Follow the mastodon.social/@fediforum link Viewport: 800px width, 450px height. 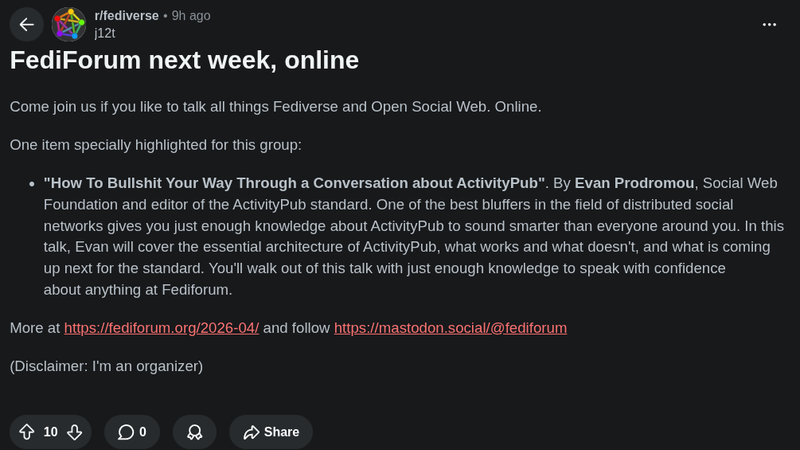coord(450,328)
